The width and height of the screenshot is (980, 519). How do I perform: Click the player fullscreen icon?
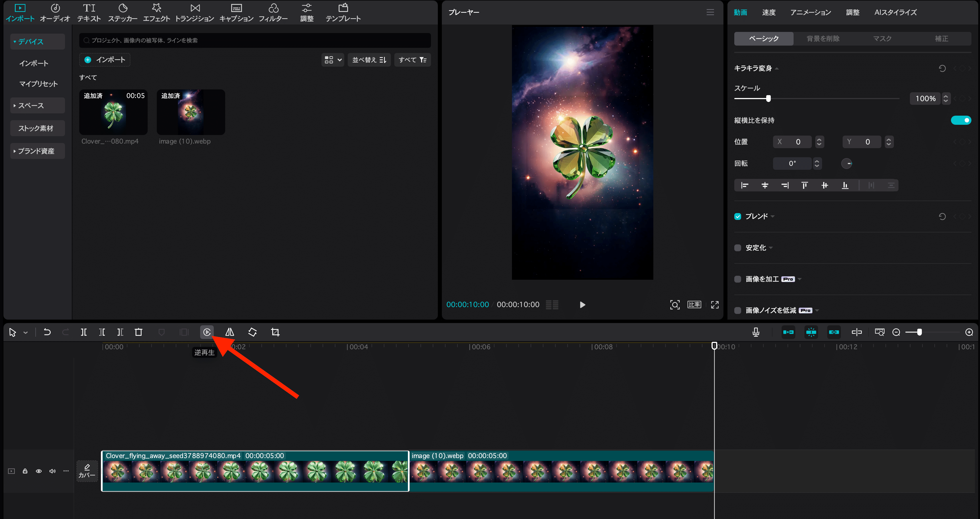pos(715,305)
